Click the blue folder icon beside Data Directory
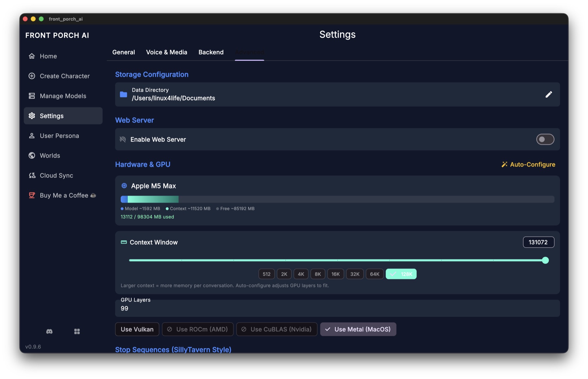The image size is (588, 379). tap(123, 95)
